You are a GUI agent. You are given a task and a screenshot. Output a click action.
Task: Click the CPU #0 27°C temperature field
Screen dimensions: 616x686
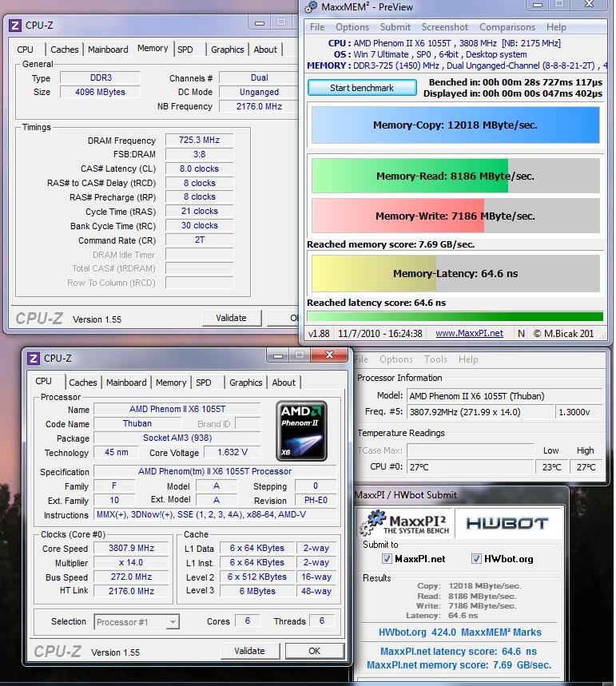471,467
